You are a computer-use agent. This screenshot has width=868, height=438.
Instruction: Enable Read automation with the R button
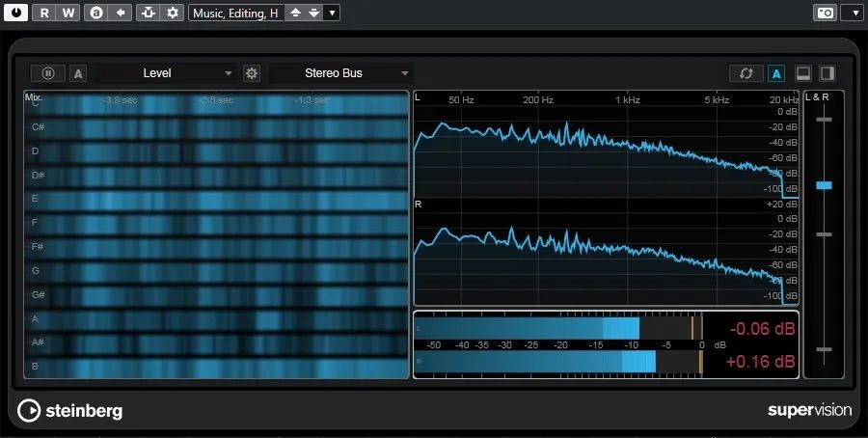[43, 13]
